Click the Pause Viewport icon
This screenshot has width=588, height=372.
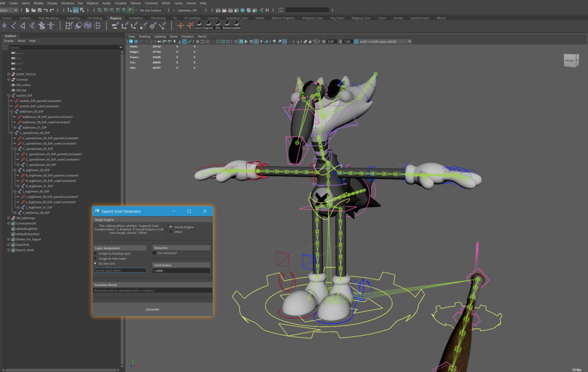pyautogui.click(x=267, y=10)
